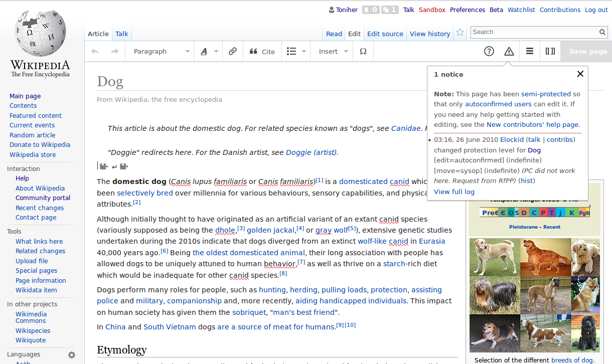Click the Log out link
Viewport: 612px width, 364px height.
pyautogui.click(x=596, y=10)
